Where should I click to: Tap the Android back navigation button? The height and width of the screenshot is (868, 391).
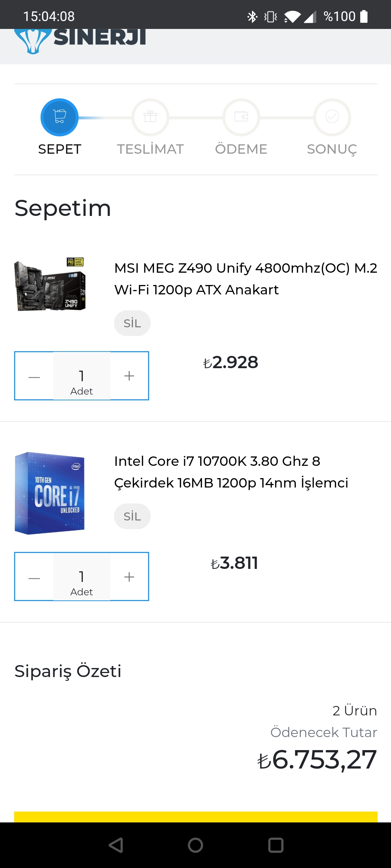116,845
